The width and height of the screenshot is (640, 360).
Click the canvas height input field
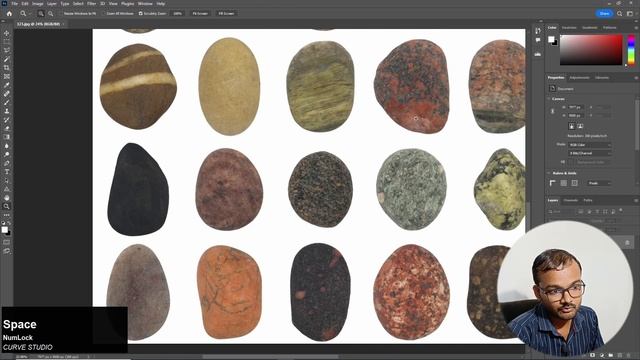[x=576, y=116]
